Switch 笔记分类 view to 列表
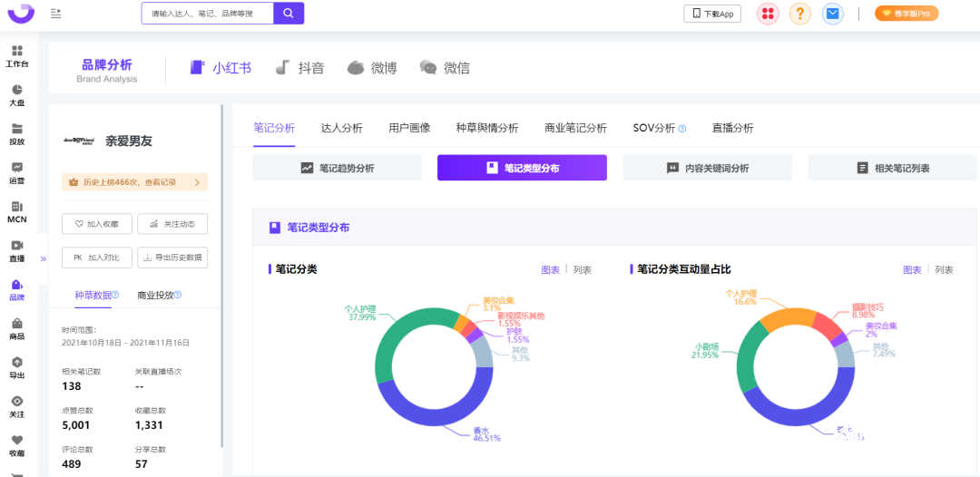Image resolution: width=980 pixels, height=477 pixels. click(583, 269)
